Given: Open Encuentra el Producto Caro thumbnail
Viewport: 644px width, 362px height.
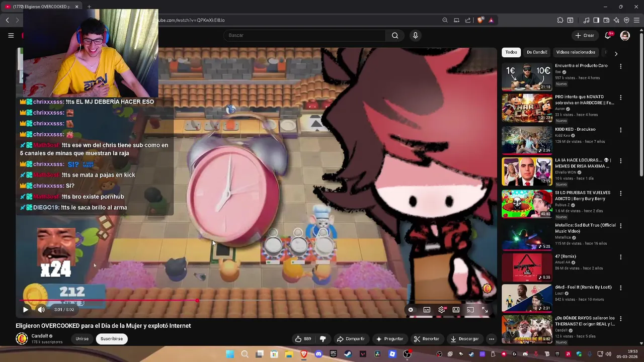Looking at the screenshot, I should 527,76.
